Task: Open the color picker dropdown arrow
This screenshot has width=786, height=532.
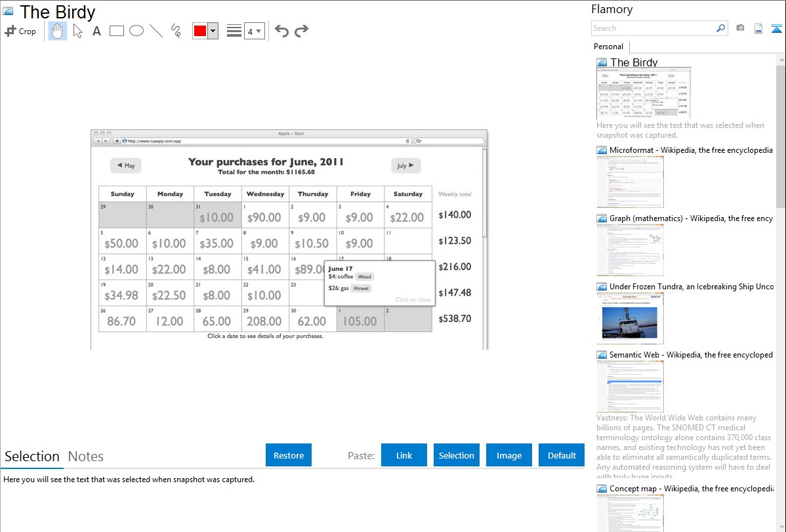Action: coord(213,31)
